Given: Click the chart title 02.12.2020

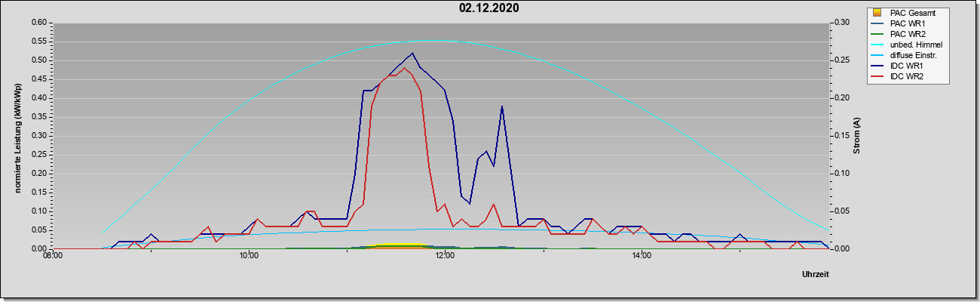Looking at the screenshot, I should click(489, 8).
